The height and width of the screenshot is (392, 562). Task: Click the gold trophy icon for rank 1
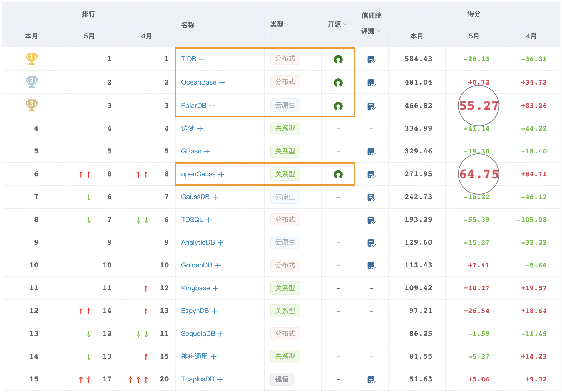(x=31, y=59)
